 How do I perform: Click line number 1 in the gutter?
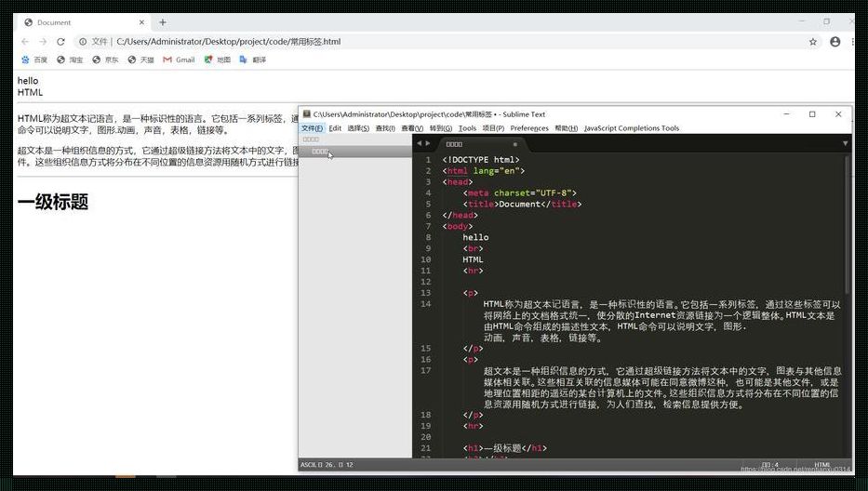(x=427, y=160)
